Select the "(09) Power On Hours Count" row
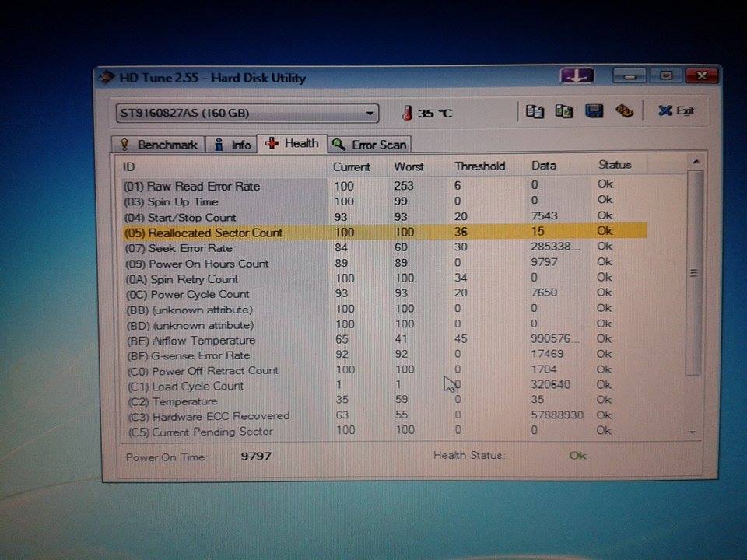747x560 pixels. click(384, 263)
